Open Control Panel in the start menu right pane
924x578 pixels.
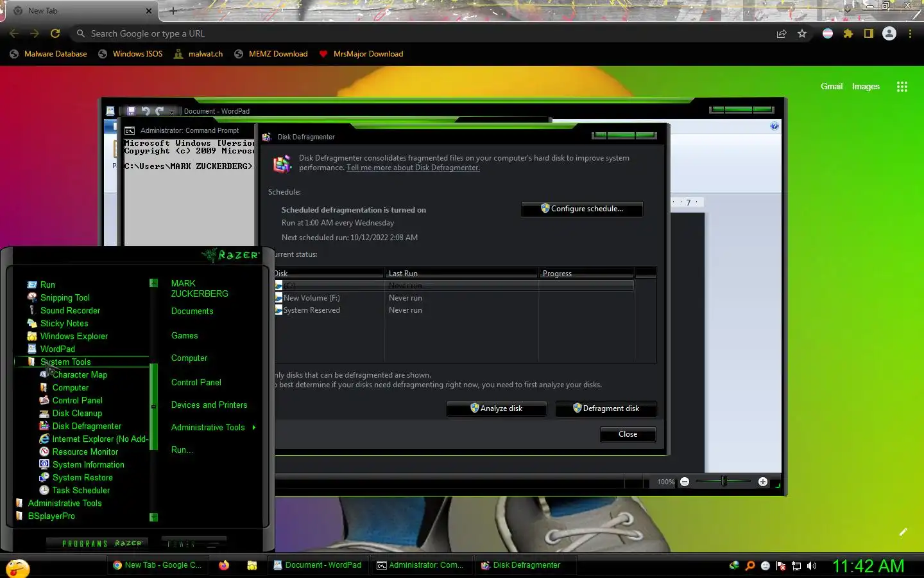pyautogui.click(x=196, y=382)
